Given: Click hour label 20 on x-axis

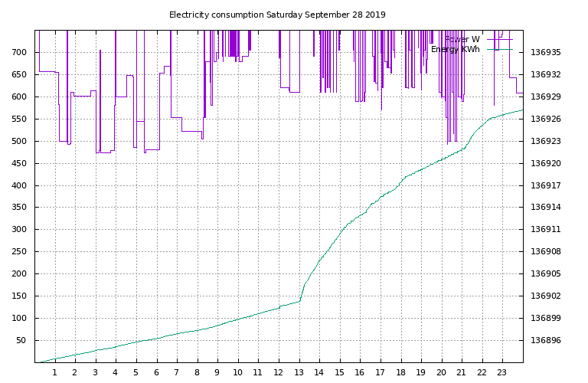Looking at the screenshot, I should [x=441, y=372].
